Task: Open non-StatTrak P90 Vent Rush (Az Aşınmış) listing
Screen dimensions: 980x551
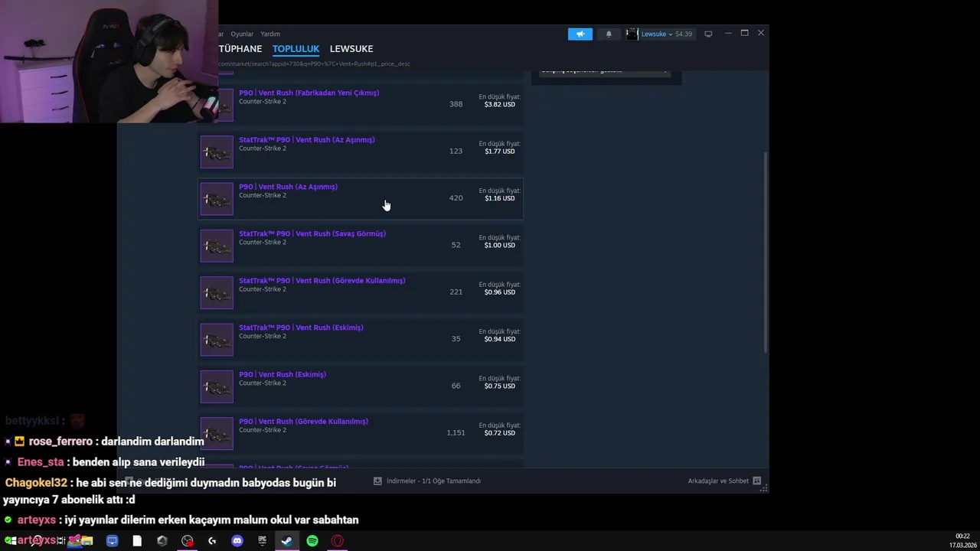Action: (361, 198)
